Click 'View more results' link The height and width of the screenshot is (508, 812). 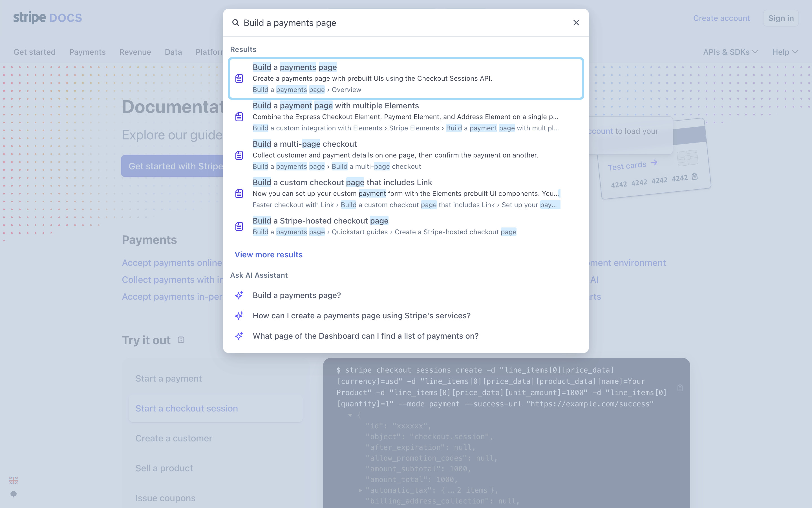point(268,254)
